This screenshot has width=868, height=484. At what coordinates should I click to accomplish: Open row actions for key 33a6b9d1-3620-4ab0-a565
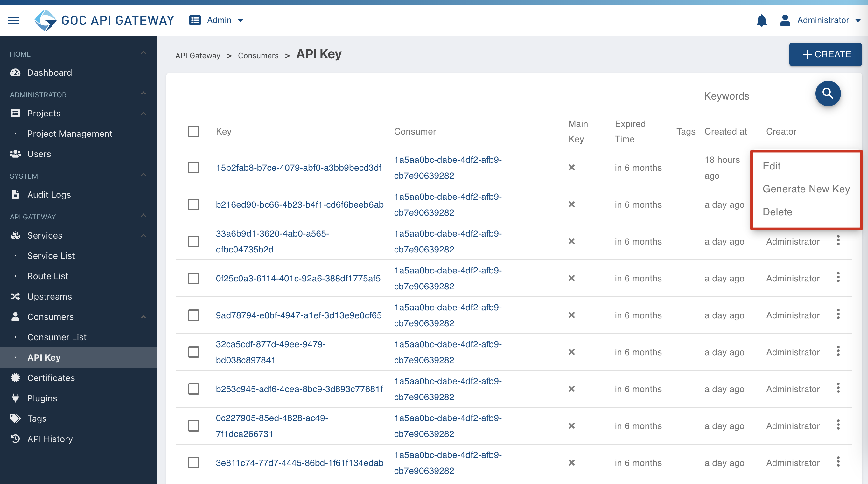[x=838, y=240]
